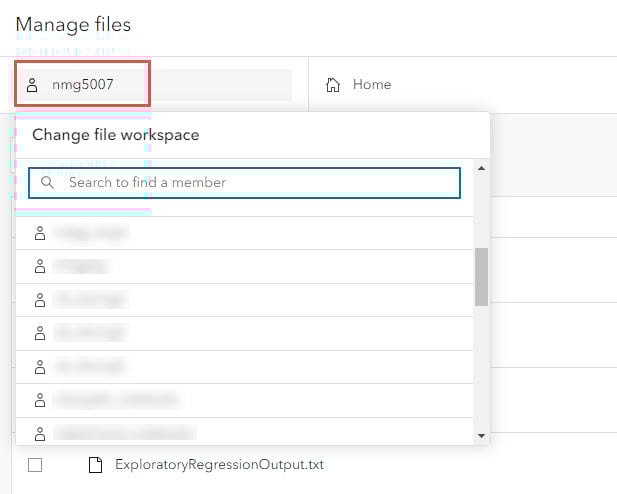
Task: Click the last visible member's person icon
Action: [40, 434]
